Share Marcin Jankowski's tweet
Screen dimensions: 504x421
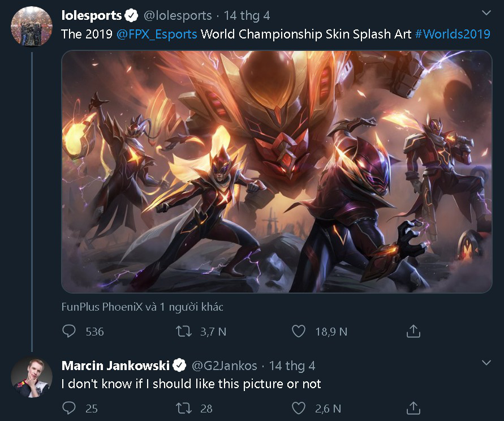coord(413,408)
